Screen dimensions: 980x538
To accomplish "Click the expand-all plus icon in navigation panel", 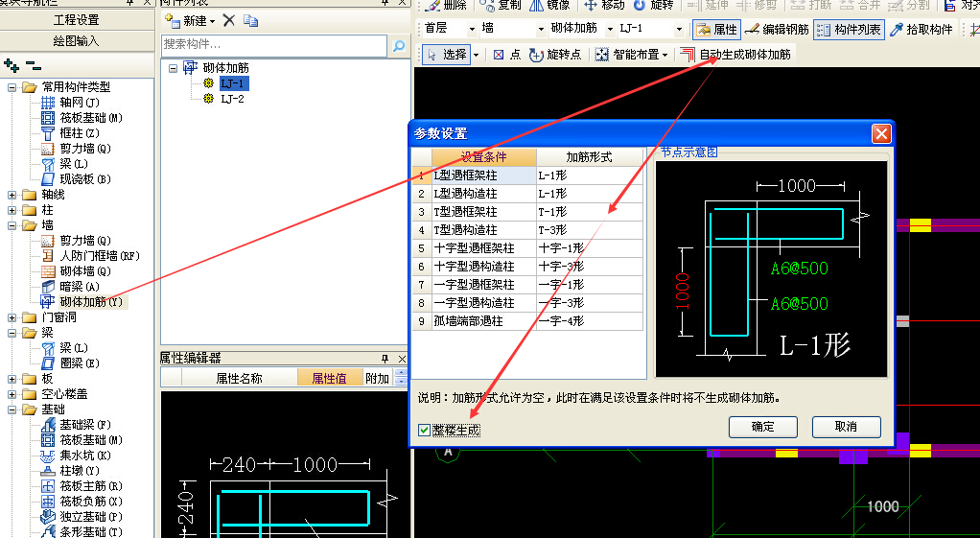I will tap(12, 65).
